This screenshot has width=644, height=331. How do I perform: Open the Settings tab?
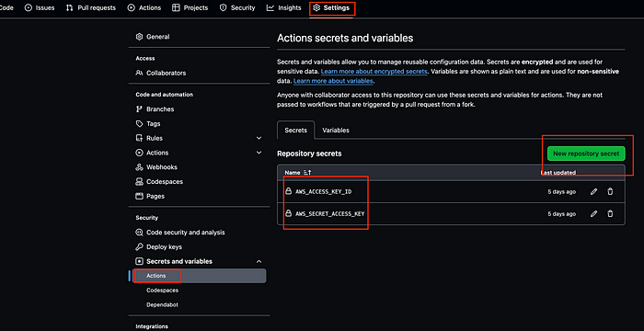pos(331,7)
